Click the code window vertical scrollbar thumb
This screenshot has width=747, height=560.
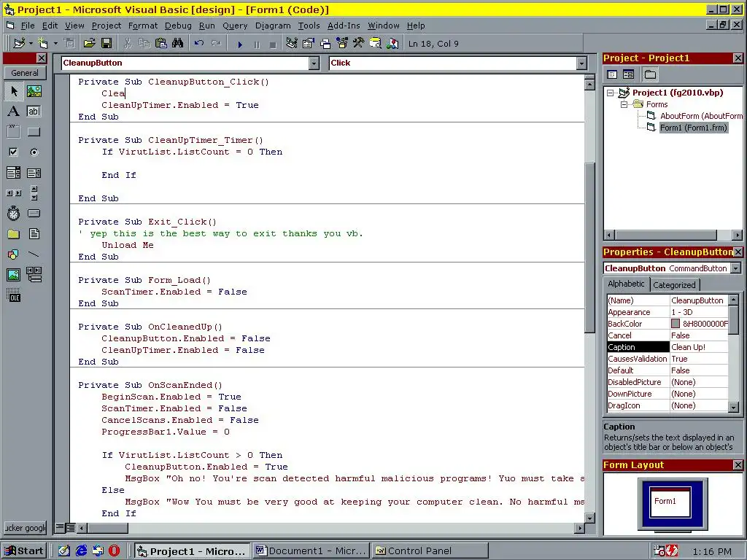click(589, 248)
